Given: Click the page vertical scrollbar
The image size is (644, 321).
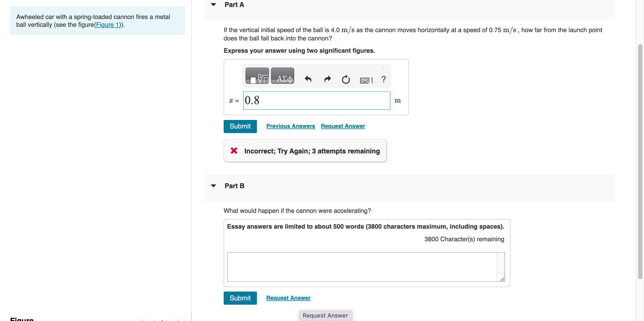Looking at the screenshot, I should tap(640, 161).
